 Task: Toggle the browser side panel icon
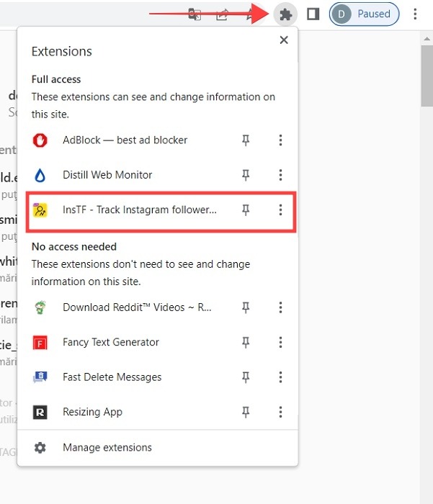pyautogui.click(x=313, y=14)
